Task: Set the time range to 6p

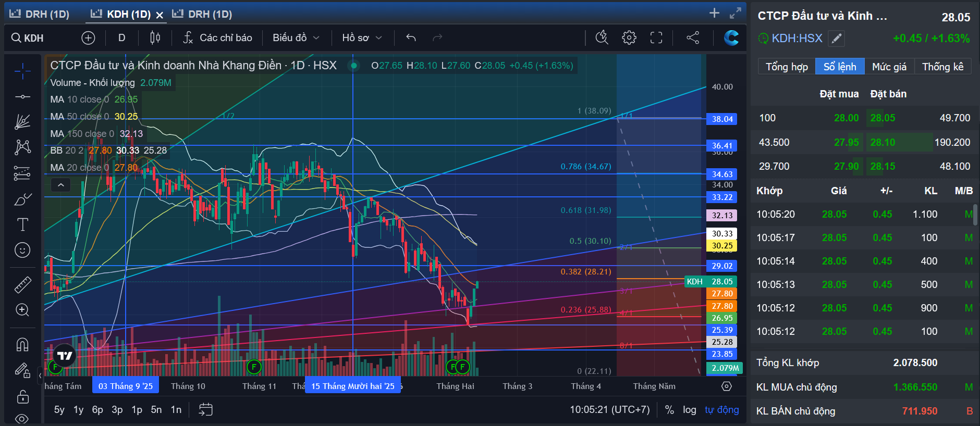Action: [x=97, y=410]
